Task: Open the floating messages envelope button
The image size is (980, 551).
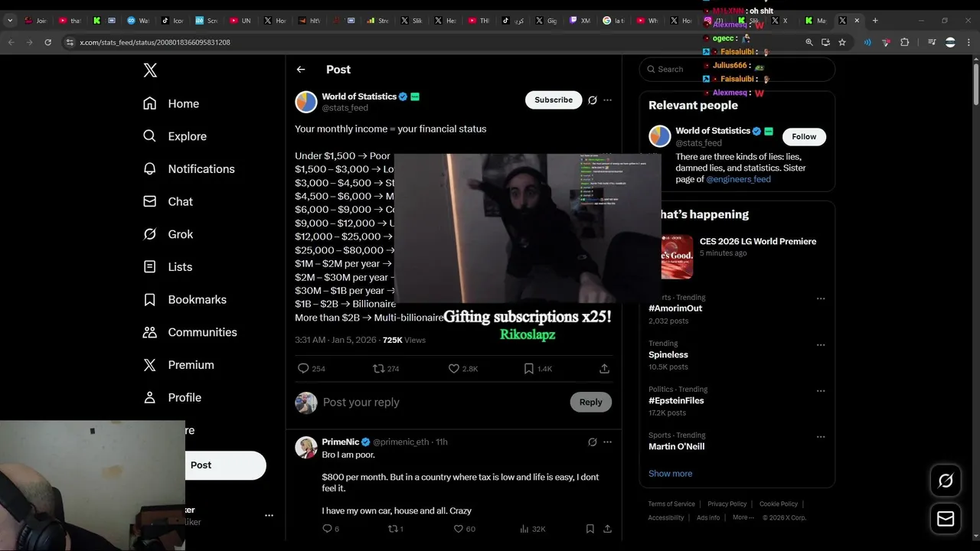Action: pos(946,519)
